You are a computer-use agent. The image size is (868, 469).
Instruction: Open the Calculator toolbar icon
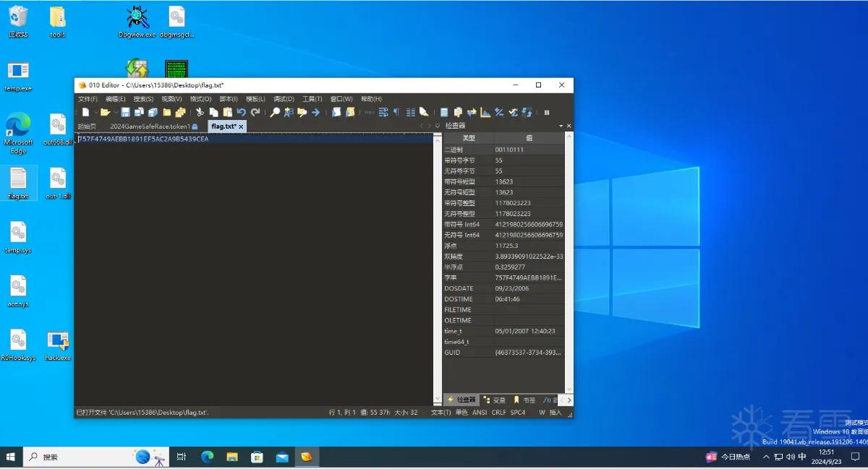pos(444,112)
